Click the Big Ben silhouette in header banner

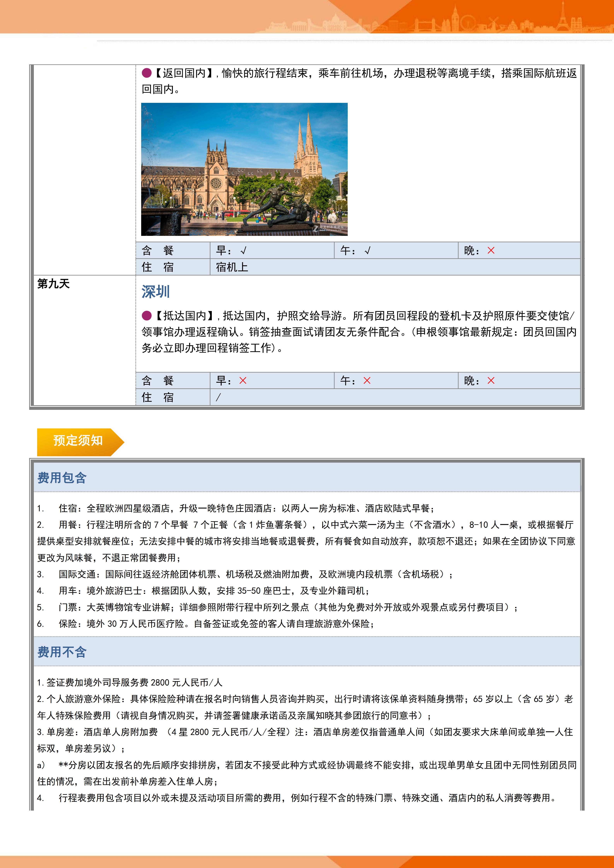coord(455,19)
